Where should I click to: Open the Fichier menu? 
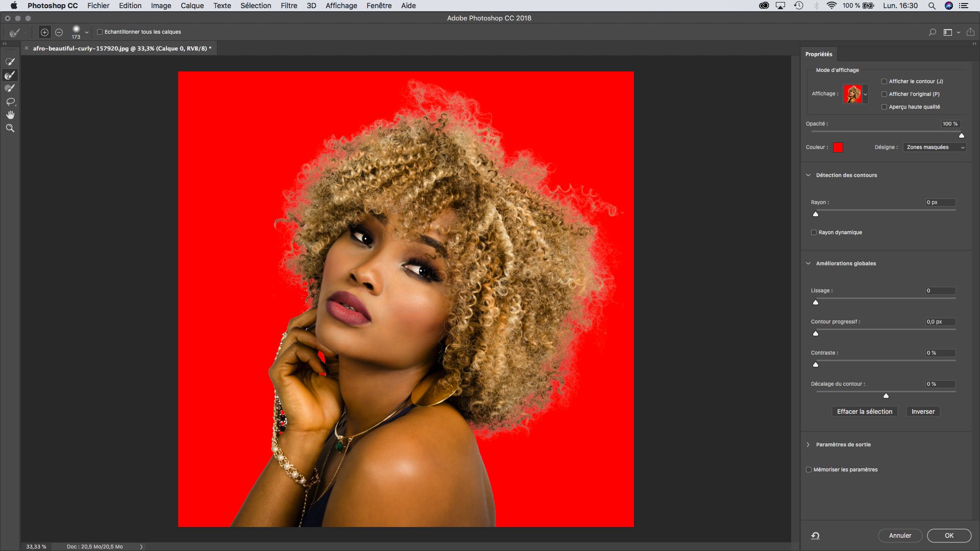tap(98, 6)
